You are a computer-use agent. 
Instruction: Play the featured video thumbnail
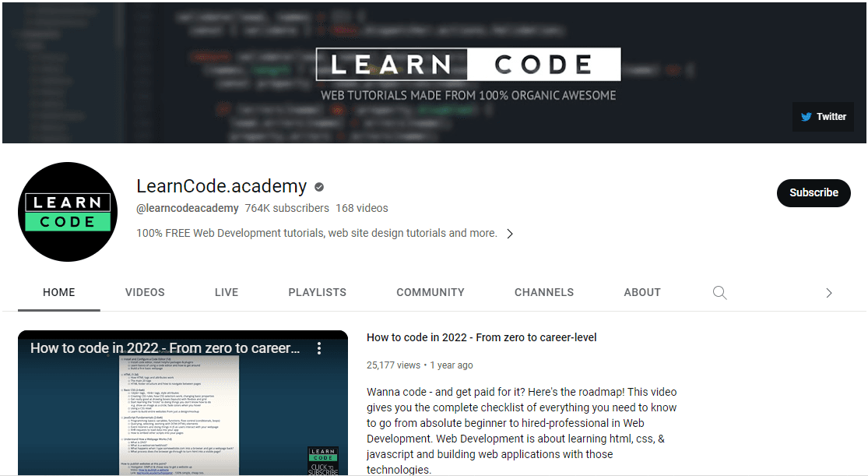(183, 413)
